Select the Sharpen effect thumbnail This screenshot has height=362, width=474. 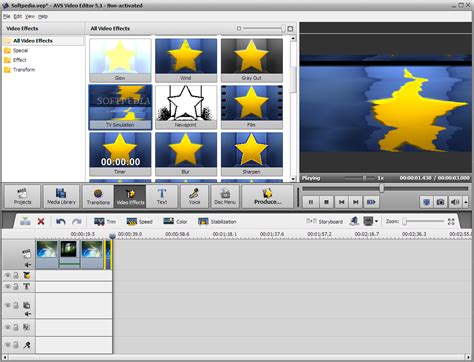[252, 154]
